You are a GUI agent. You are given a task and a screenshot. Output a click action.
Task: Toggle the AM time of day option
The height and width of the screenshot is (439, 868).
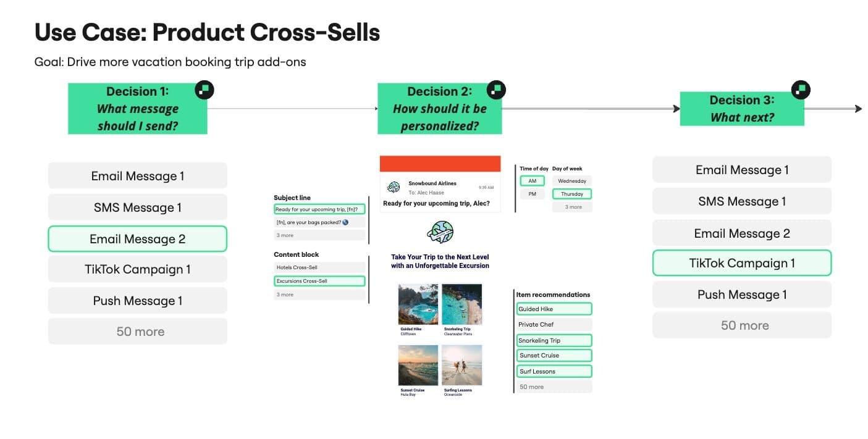pyautogui.click(x=532, y=180)
